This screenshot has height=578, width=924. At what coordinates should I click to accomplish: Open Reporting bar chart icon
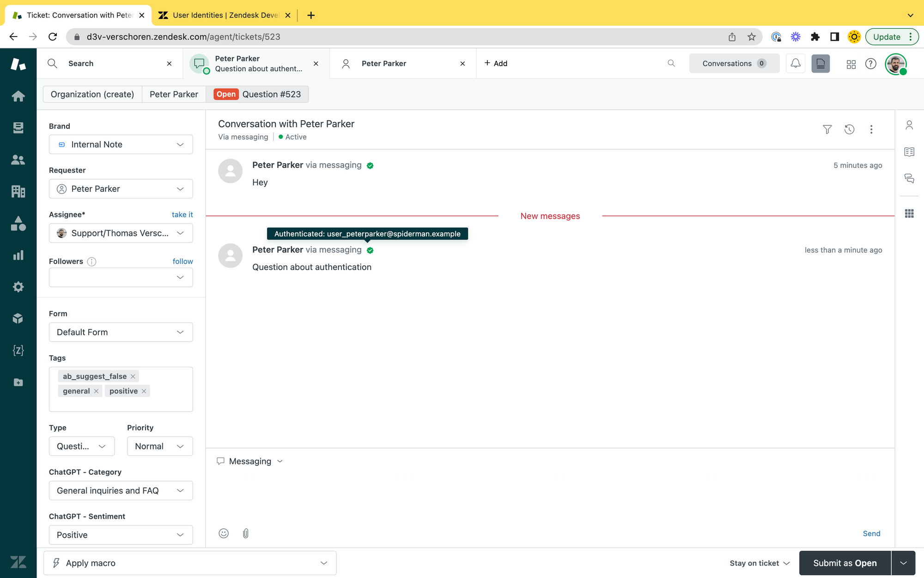point(18,255)
